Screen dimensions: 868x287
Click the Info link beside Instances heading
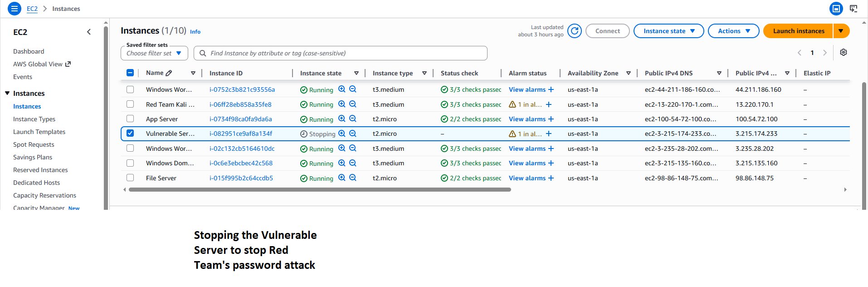pyautogui.click(x=195, y=32)
